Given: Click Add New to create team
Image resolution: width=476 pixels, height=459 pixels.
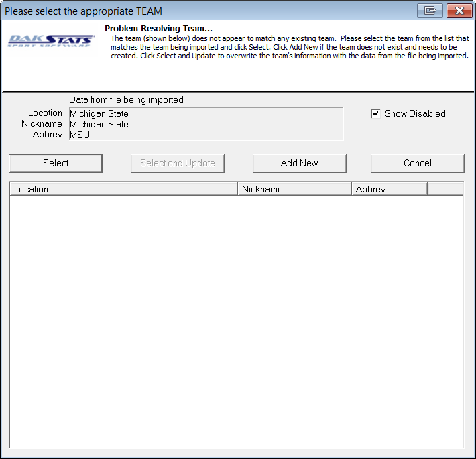Looking at the screenshot, I should (x=299, y=163).
